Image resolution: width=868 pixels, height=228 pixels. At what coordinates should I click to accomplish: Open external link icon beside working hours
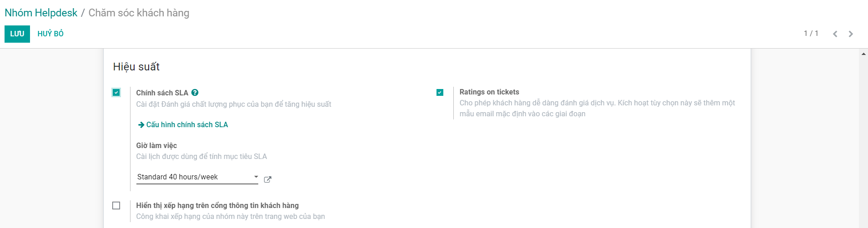(268, 179)
